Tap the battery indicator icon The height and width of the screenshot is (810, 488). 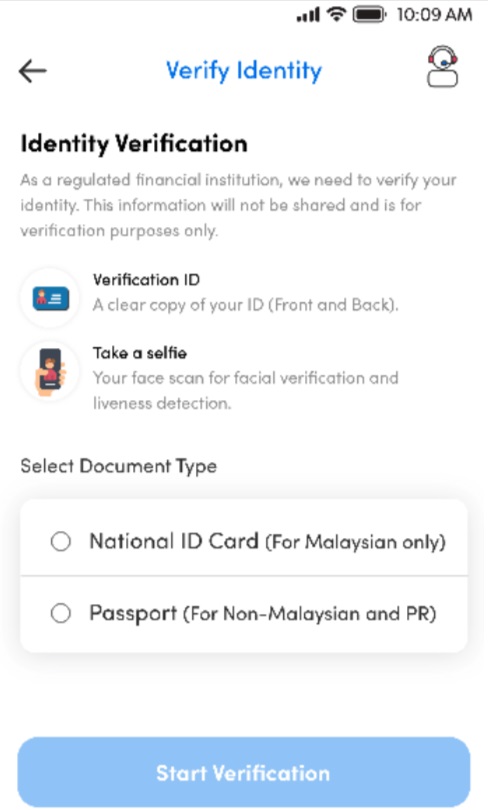(369, 14)
